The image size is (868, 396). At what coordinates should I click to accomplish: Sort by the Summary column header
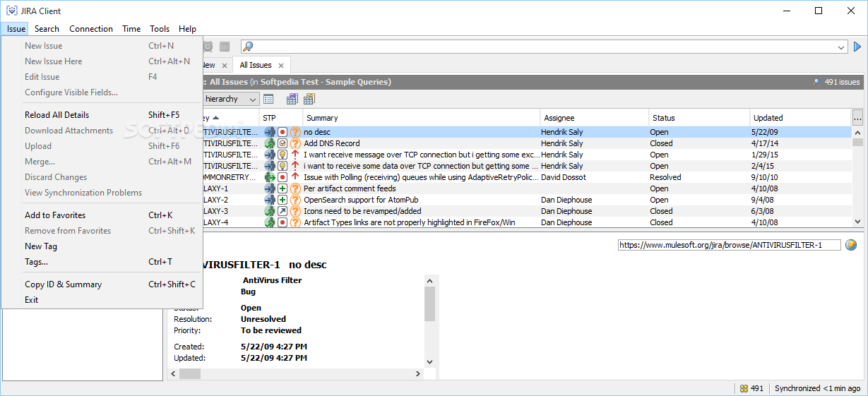[422, 118]
